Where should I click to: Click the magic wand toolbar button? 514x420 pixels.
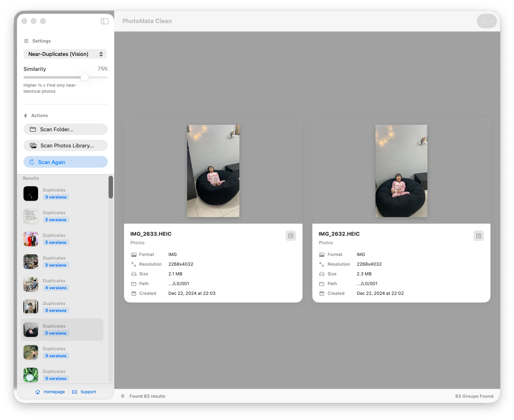point(486,21)
